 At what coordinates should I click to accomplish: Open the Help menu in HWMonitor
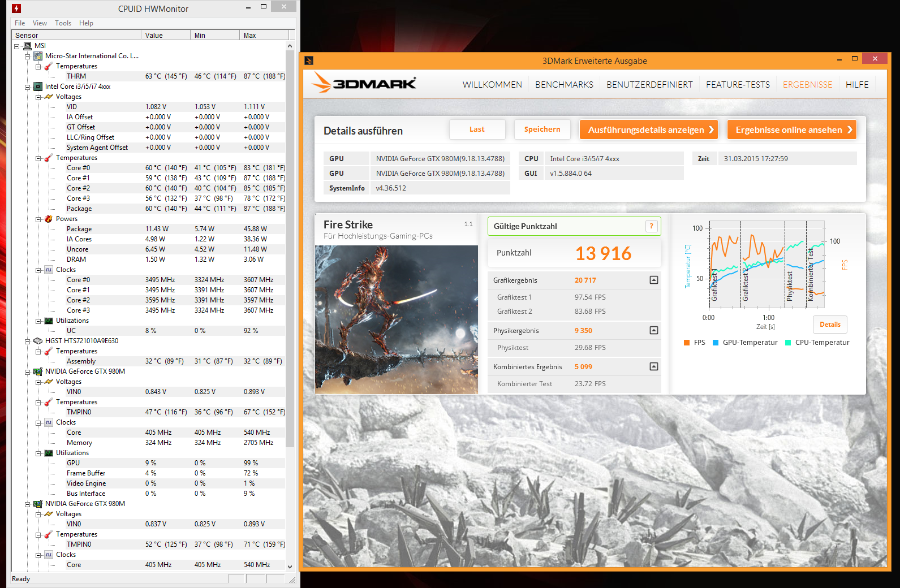click(x=86, y=23)
